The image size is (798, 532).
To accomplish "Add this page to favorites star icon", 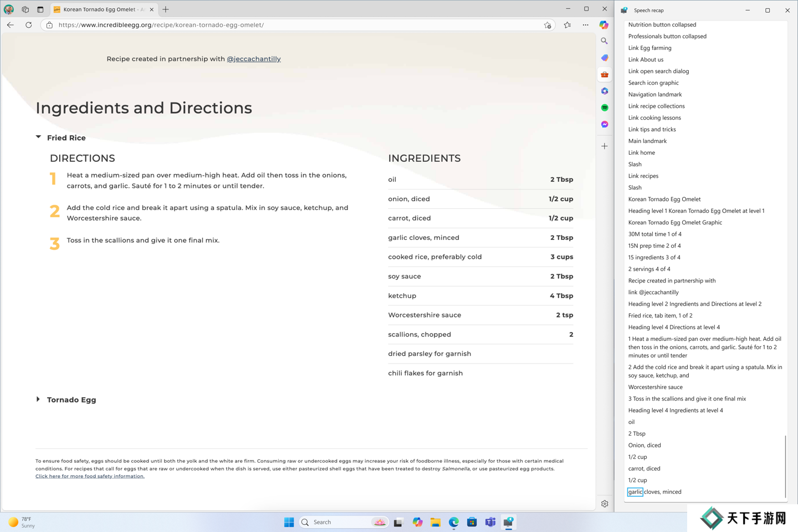I will coord(548,25).
